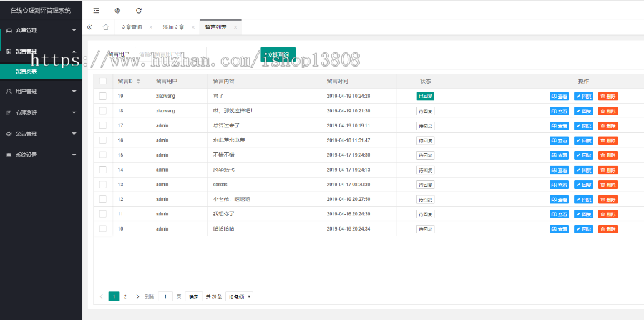Screen dimensions: 644x320
Task: Select page 1 in pagination
Action: click(x=114, y=296)
